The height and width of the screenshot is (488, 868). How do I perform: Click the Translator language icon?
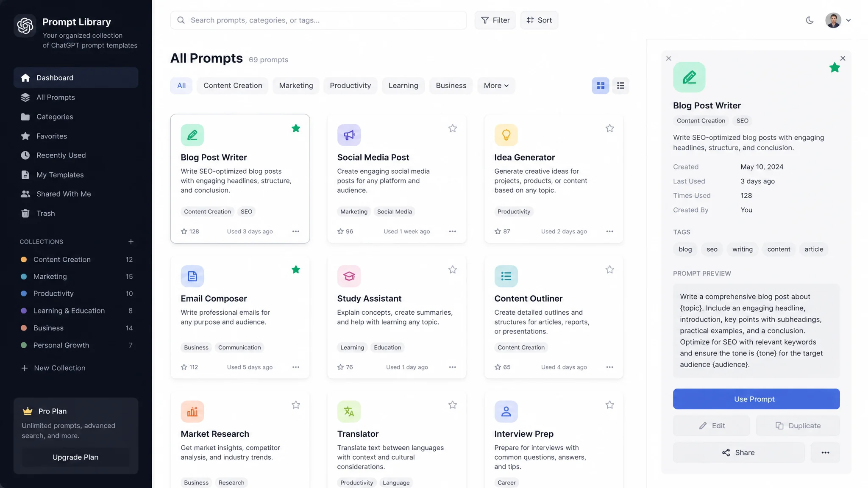[x=349, y=412]
